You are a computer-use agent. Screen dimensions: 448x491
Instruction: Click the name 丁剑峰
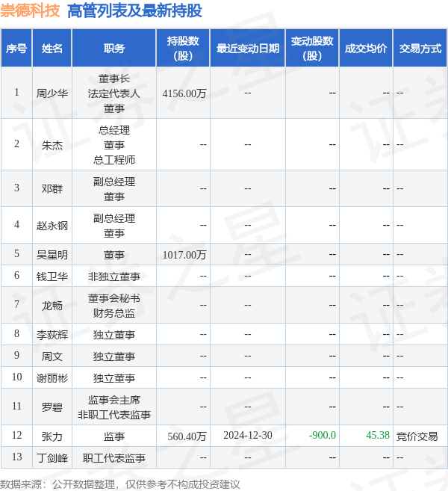[52, 458]
